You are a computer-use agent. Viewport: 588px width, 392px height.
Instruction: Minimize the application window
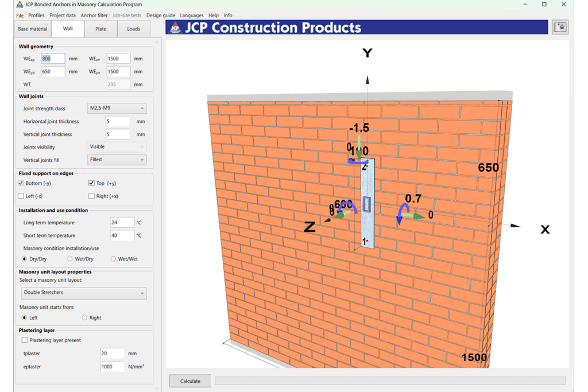pos(525,5)
